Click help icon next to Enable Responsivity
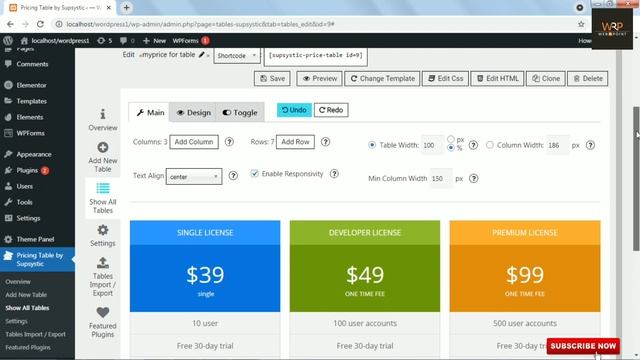Image resolution: width=640 pixels, height=360 pixels. [334, 174]
